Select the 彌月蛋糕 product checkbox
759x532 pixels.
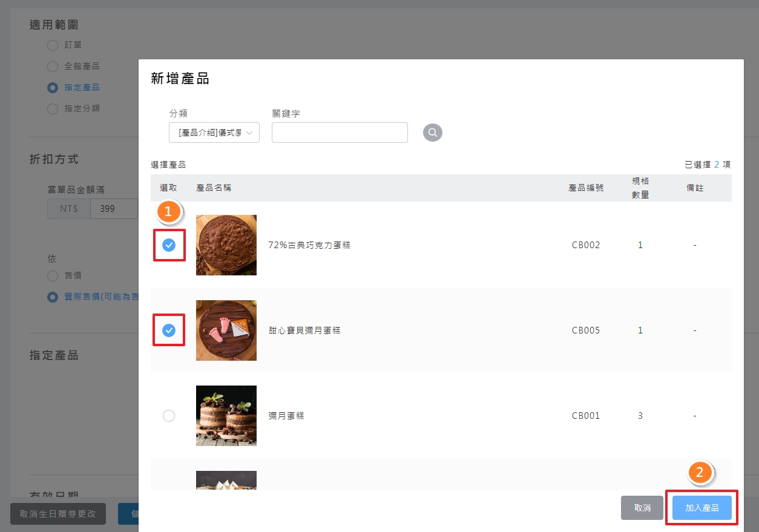169,416
